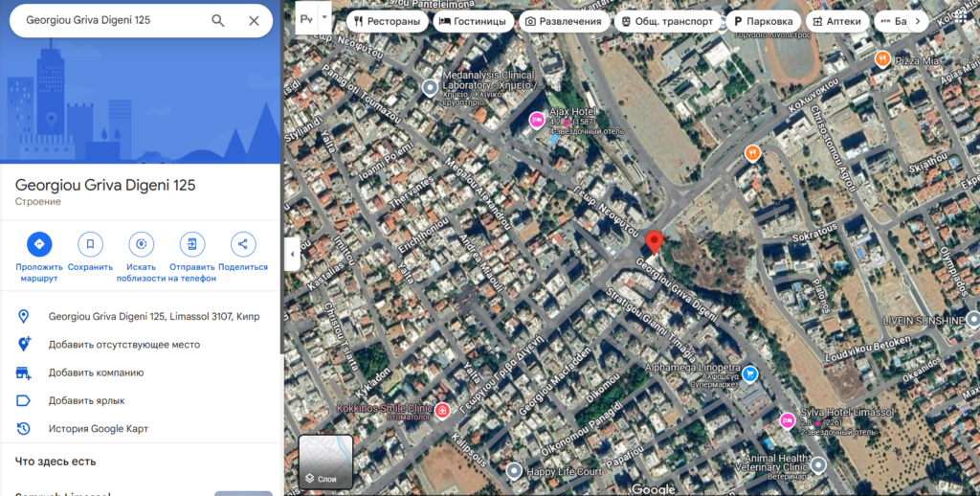Open the Alphamega Linopetra supermarket marker
Viewport: 980px width, 496px height.
749,374
